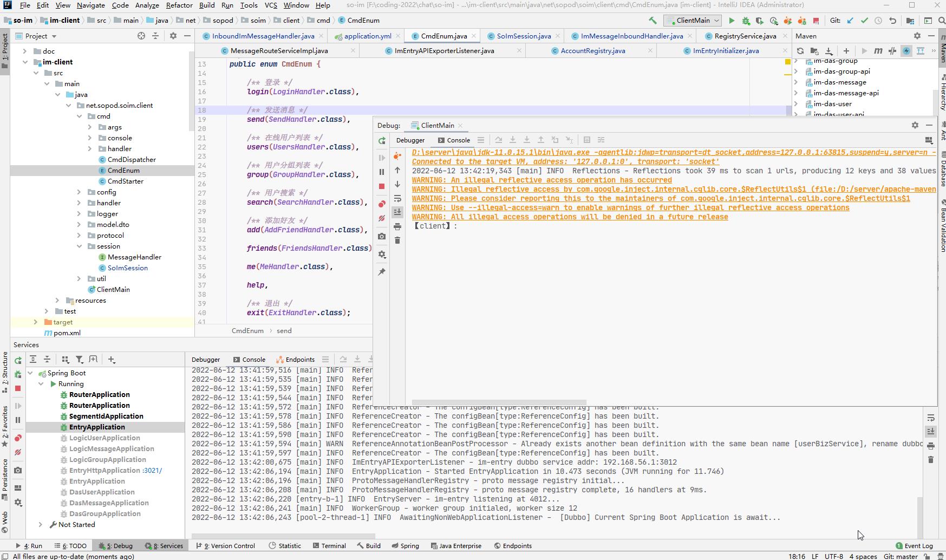Open the Refactor menu
946x560 pixels.
(x=179, y=5)
